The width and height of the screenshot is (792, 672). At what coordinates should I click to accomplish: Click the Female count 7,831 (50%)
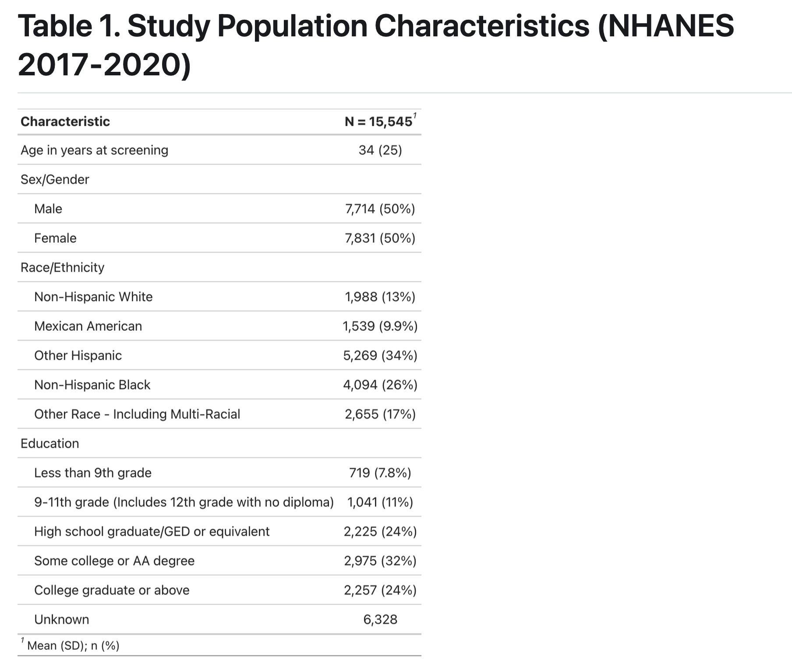point(380,238)
